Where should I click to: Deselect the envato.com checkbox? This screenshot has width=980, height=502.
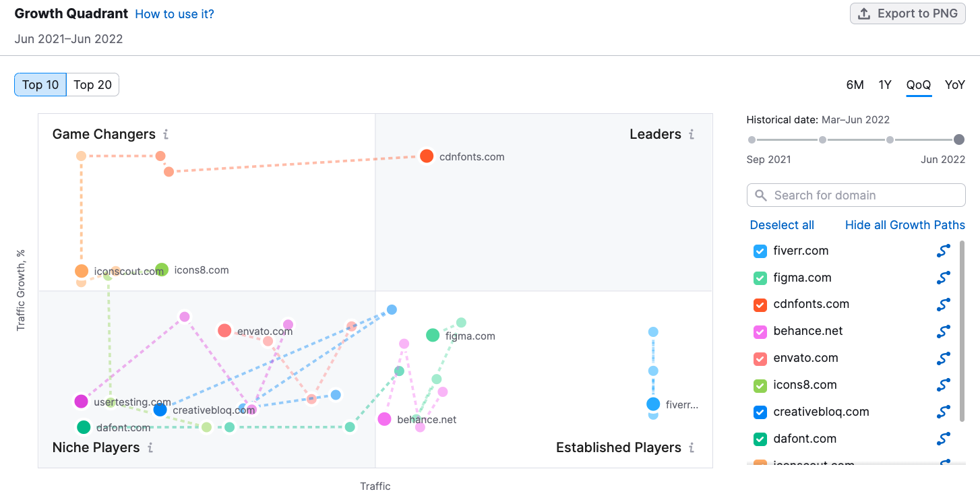coord(760,358)
